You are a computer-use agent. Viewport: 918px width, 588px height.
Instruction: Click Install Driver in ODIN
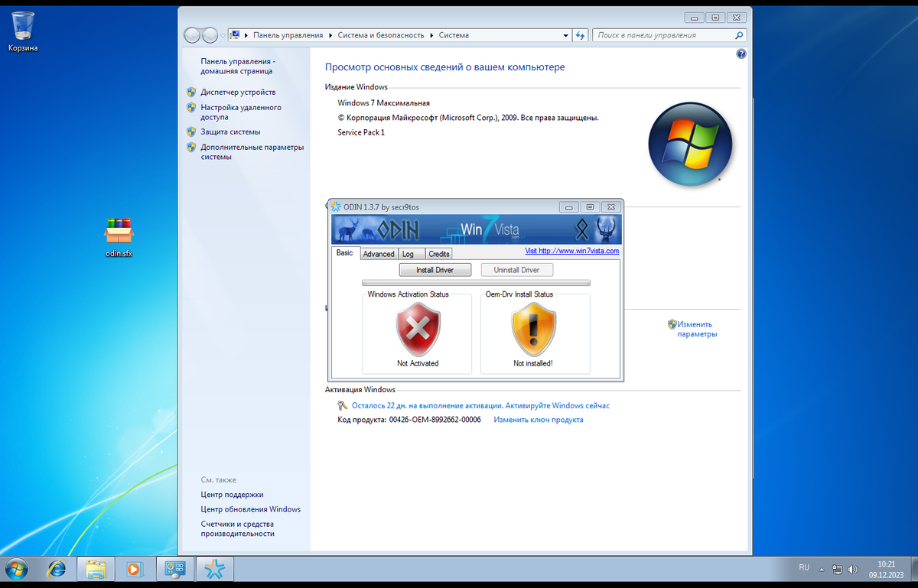pyautogui.click(x=435, y=270)
